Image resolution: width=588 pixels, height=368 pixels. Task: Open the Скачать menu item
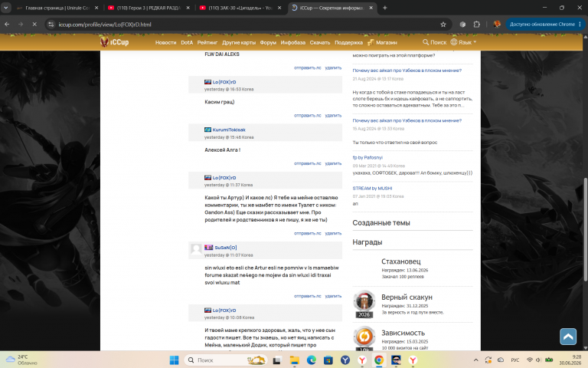(x=320, y=42)
